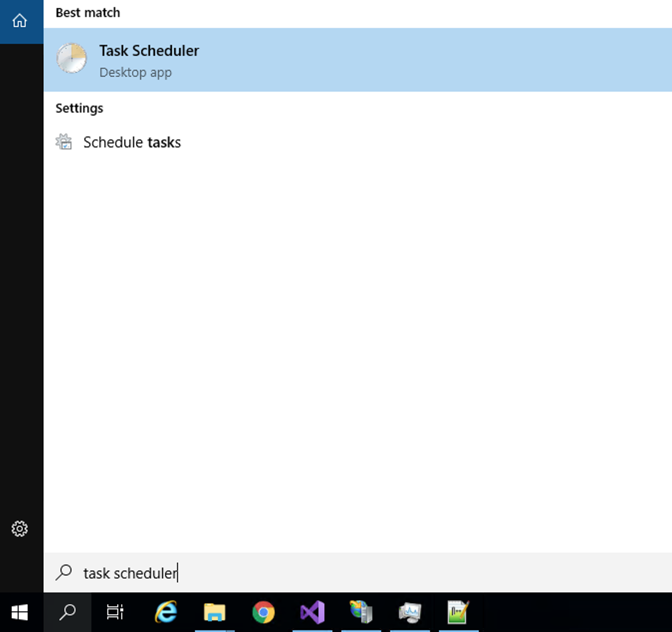Open IIS Manager from the taskbar
The image size is (672, 632).
pos(361,612)
